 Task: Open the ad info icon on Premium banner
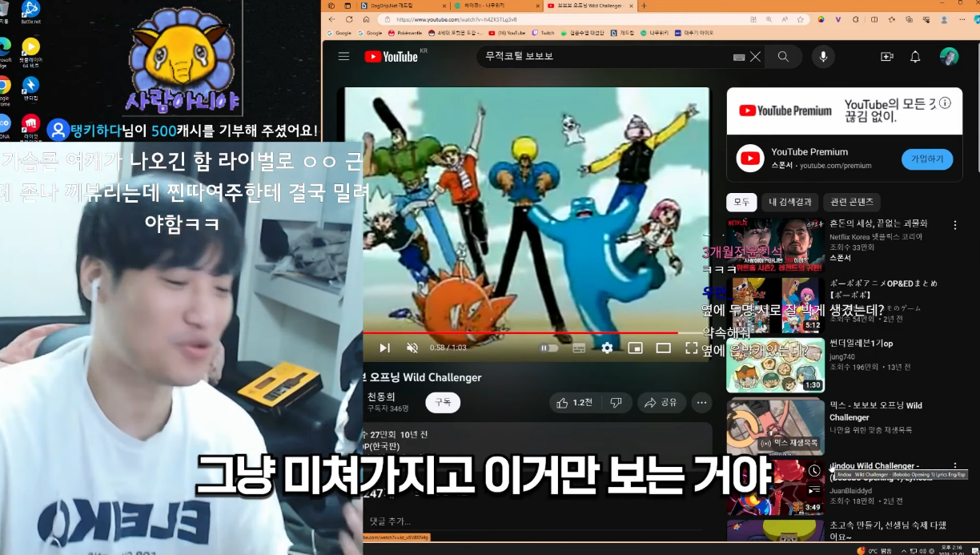tap(946, 103)
